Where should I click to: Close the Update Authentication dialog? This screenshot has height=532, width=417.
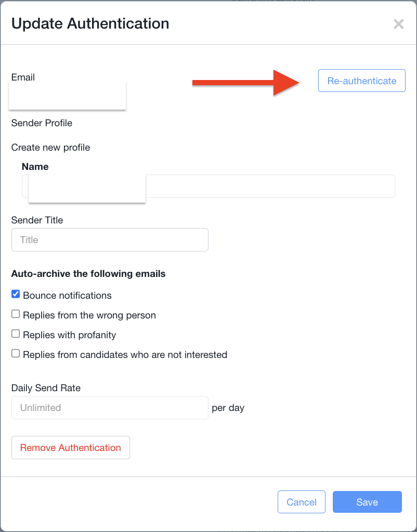click(x=398, y=24)
